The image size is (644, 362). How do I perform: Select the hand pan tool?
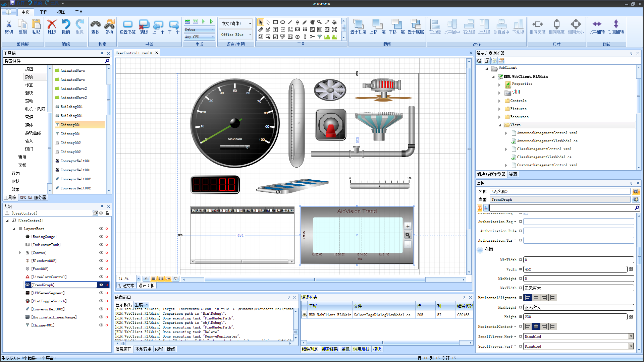(x=312, y=22)
